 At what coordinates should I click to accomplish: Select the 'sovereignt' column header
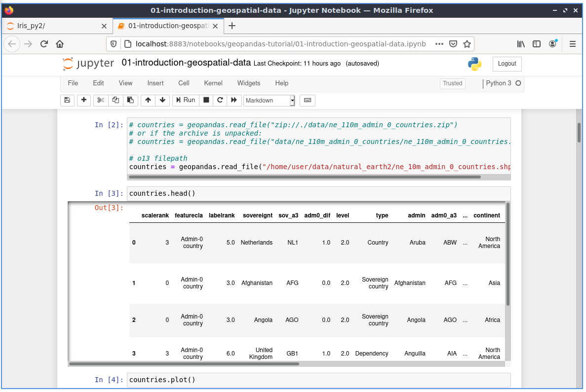coord(258,216)
